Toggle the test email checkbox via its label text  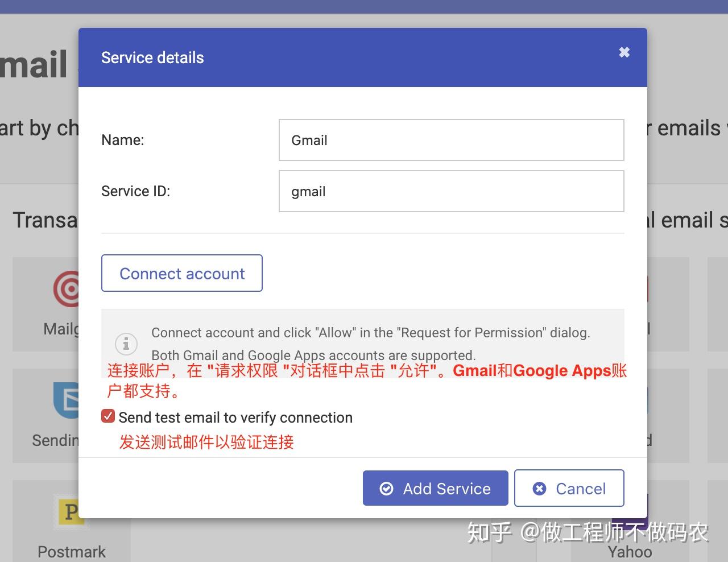[x=235, y=418]
